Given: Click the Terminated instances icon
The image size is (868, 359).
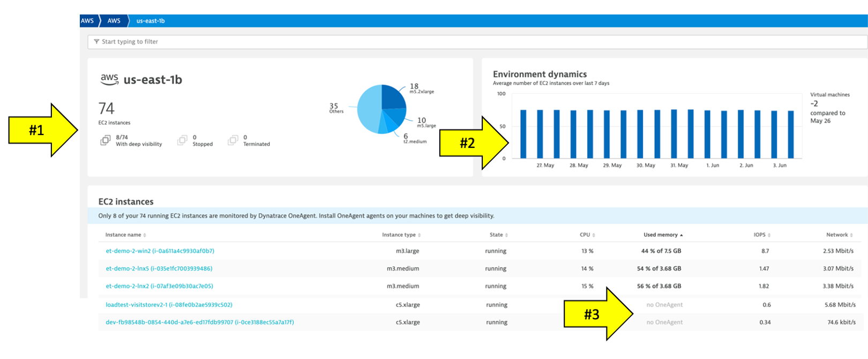Looking at the screenshot, I should (x=233, y=140).
